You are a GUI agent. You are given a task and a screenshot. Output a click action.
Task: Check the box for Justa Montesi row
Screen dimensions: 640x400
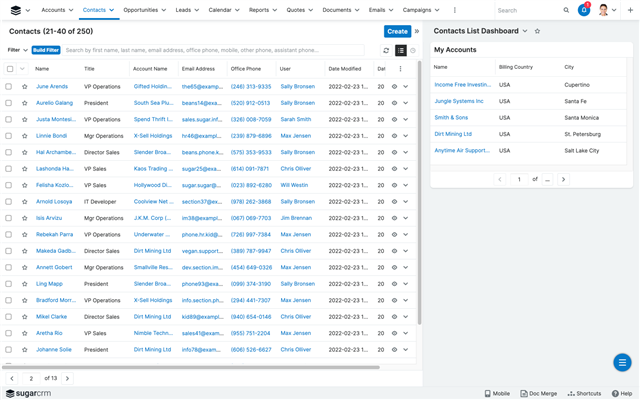point(9,119)
